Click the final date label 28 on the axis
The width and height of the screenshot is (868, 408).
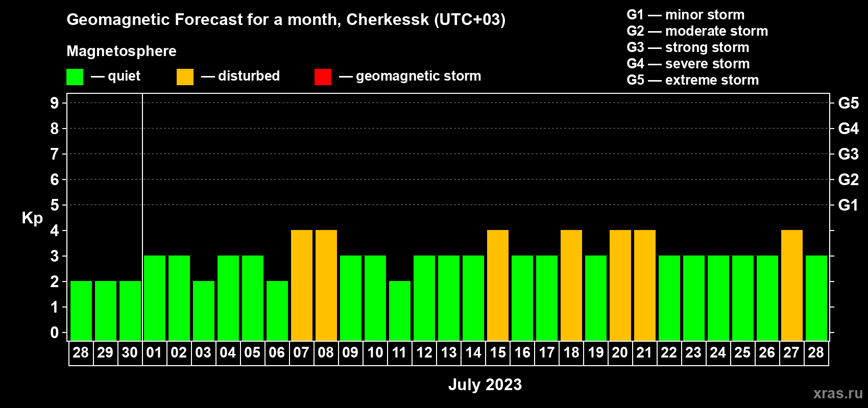tap(816, 353)
